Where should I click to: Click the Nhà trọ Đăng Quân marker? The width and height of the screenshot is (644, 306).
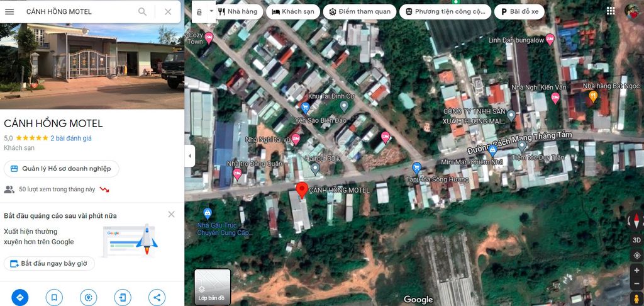pyautogui.click(x=237, y=174)
